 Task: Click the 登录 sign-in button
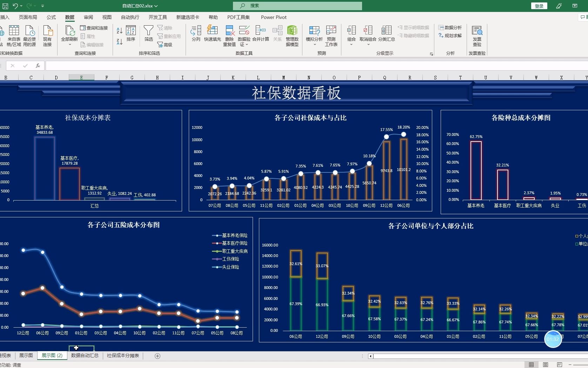[x=539, y=6]
